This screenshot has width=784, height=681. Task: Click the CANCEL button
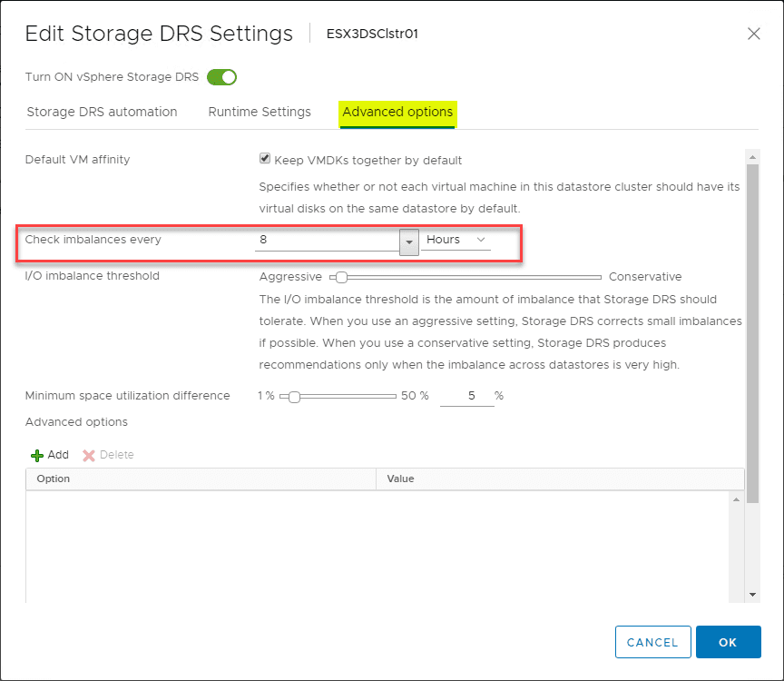(x=652, y=642)
